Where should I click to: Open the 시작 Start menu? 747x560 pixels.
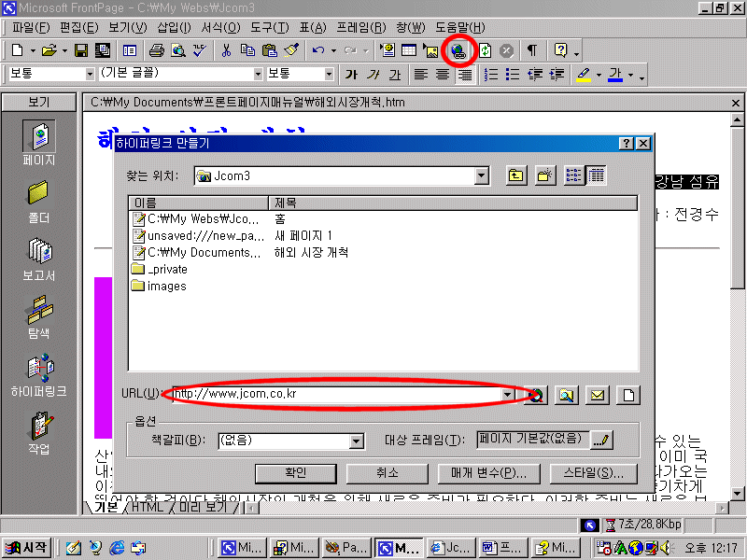27,548
